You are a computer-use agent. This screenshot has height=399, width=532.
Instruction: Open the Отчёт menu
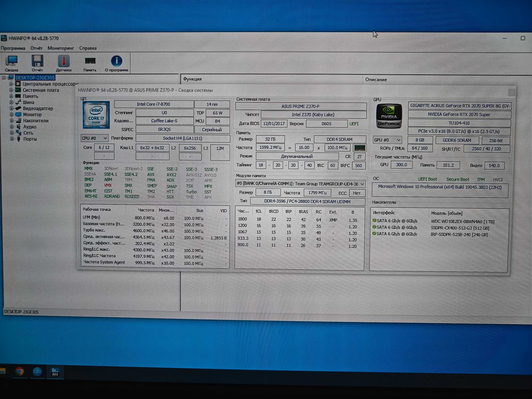coord(36,48)
